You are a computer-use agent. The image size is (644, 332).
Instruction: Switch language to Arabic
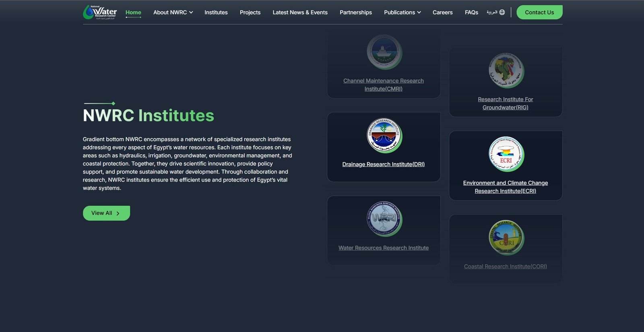coord(492,12)
